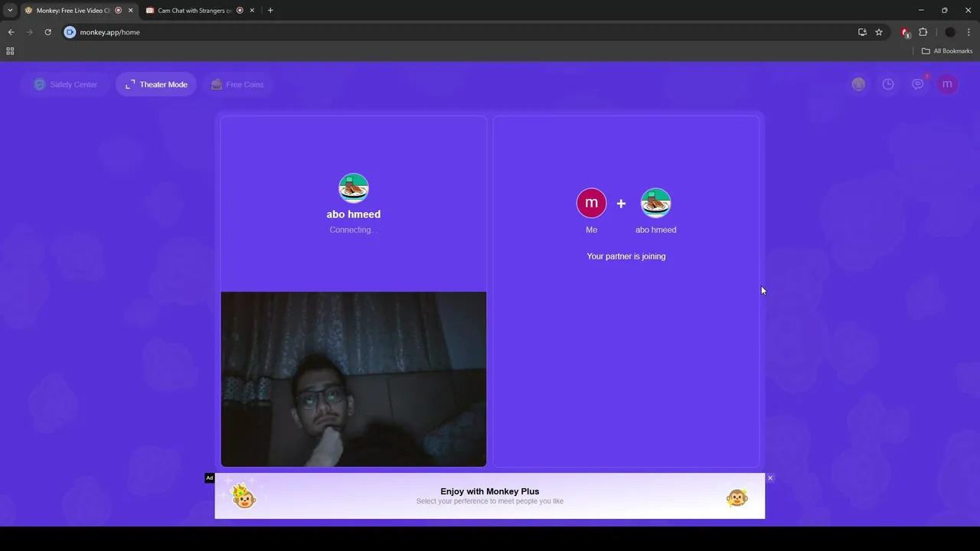Open a new browser tab
The width and height of the screenshot is (980, 551).
270,11
